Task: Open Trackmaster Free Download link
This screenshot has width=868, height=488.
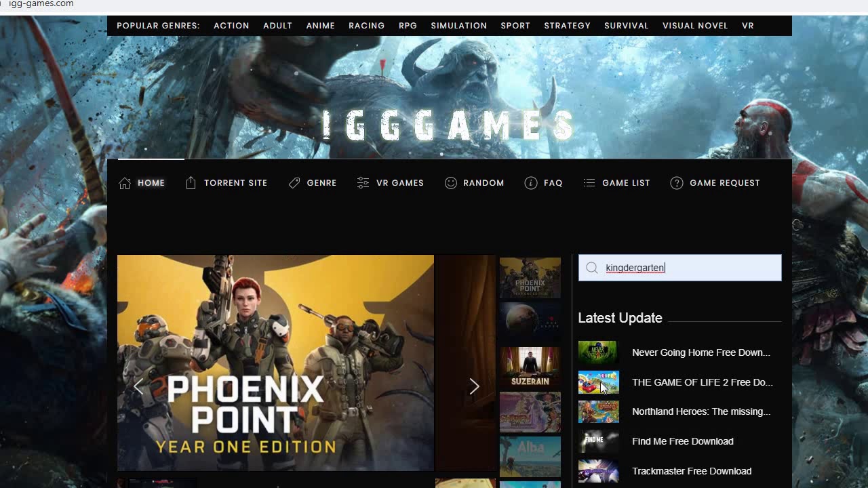Action: point(692,471)
